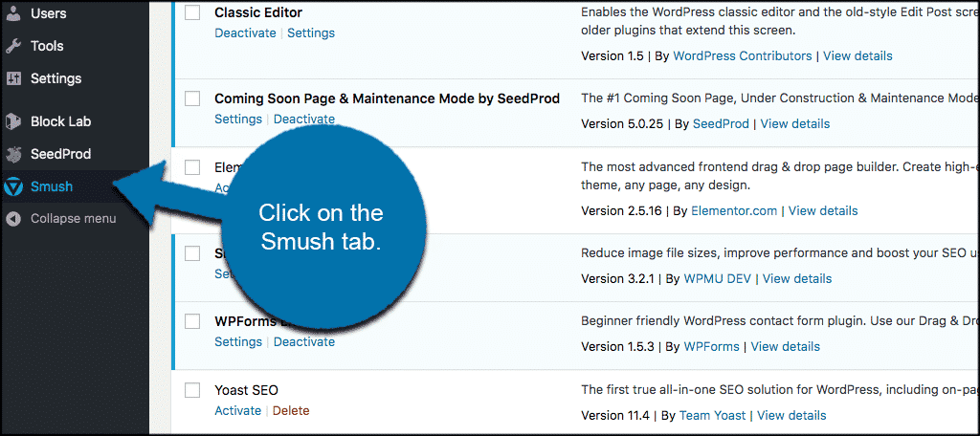The image size is (980, 436).
Task: Click the Block Lab icon
Action: [13, 121]
